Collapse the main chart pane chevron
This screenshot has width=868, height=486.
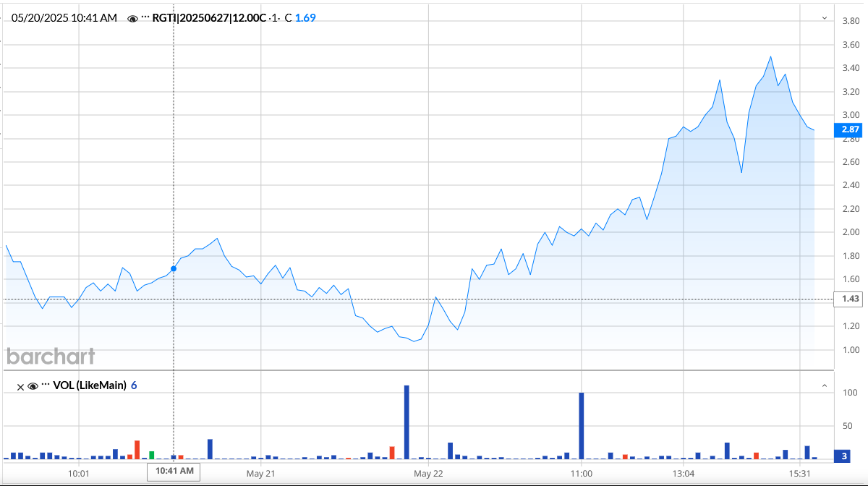[x=825, y=18]
